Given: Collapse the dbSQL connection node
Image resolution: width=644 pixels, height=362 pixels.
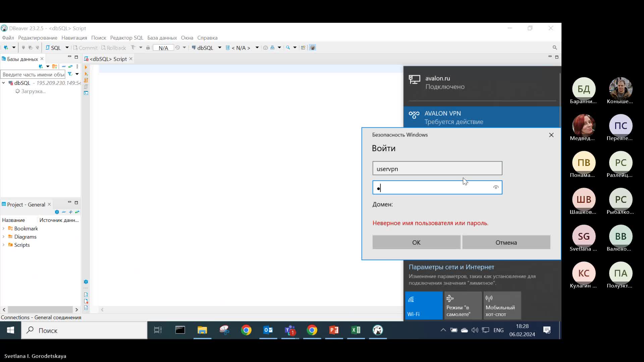Looking at the screenshot, I should point(3,83).
